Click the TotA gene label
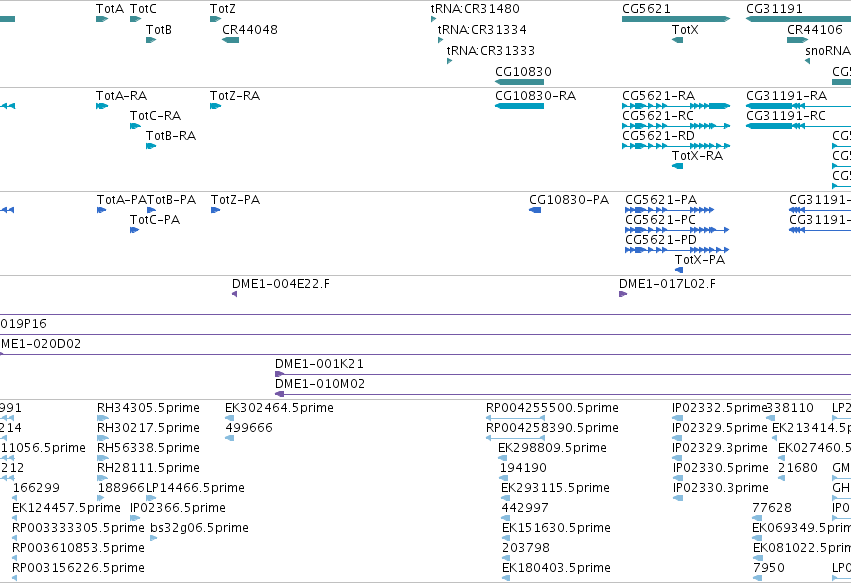 [x=110, y=9]
